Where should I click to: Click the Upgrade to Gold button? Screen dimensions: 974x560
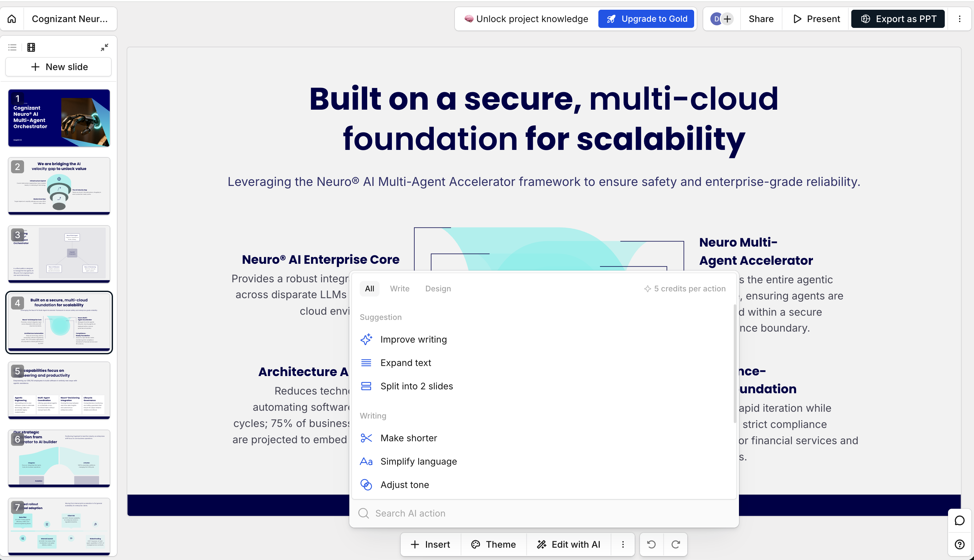coord(646,19)
